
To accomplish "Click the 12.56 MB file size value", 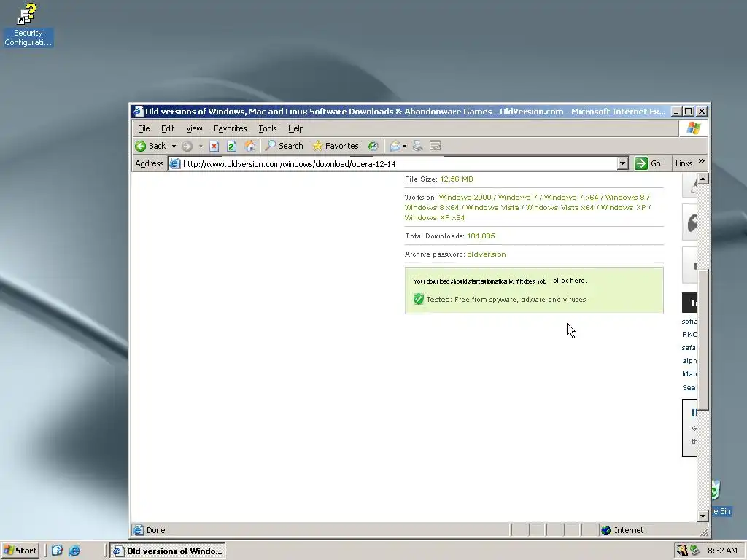I will [457, 179].
